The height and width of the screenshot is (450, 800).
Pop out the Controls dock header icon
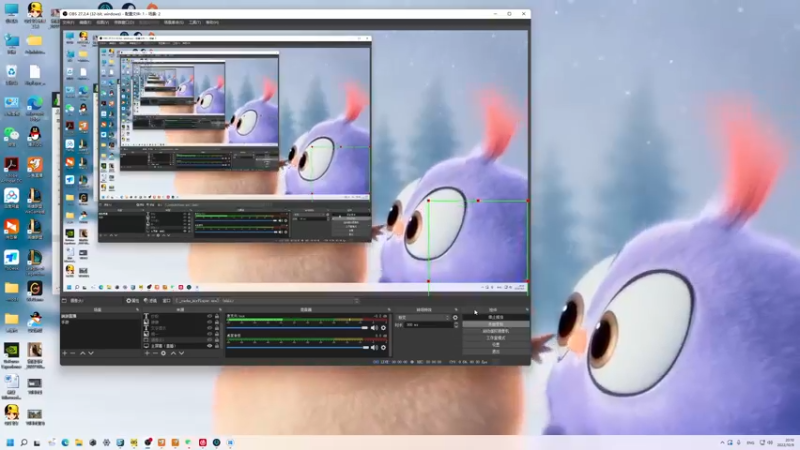point(527,310)
